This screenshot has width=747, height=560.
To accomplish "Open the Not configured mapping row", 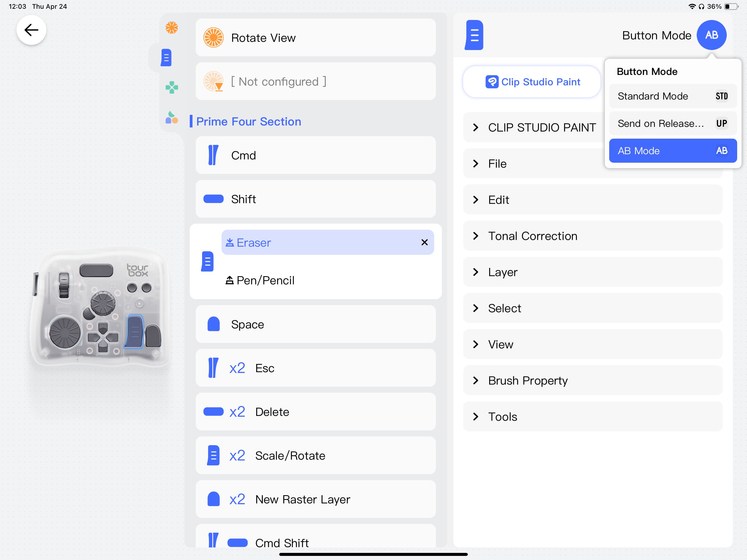I will (316, 81).
